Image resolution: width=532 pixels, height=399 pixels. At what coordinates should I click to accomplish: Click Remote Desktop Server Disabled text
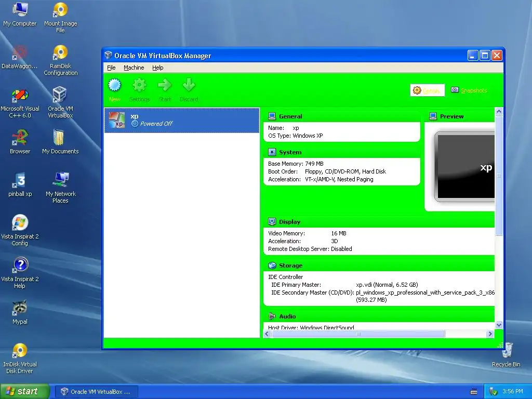[310, 249]
